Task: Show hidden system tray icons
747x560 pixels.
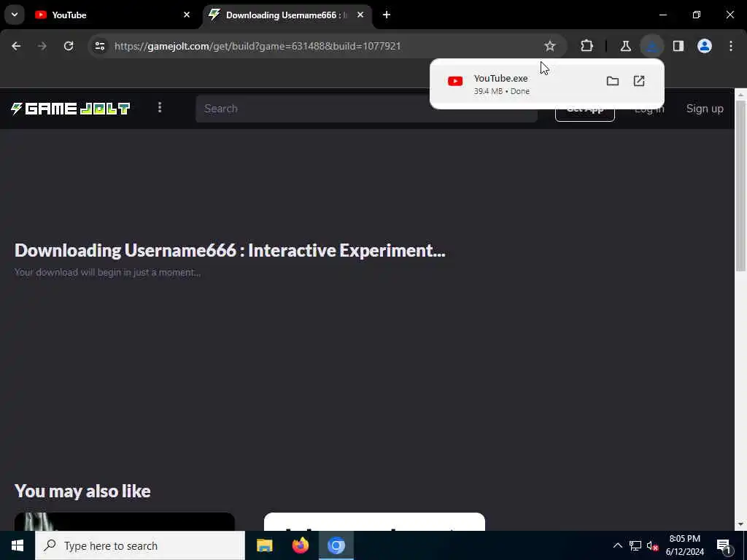Action: pyautogui.click(x=617, y=545)
